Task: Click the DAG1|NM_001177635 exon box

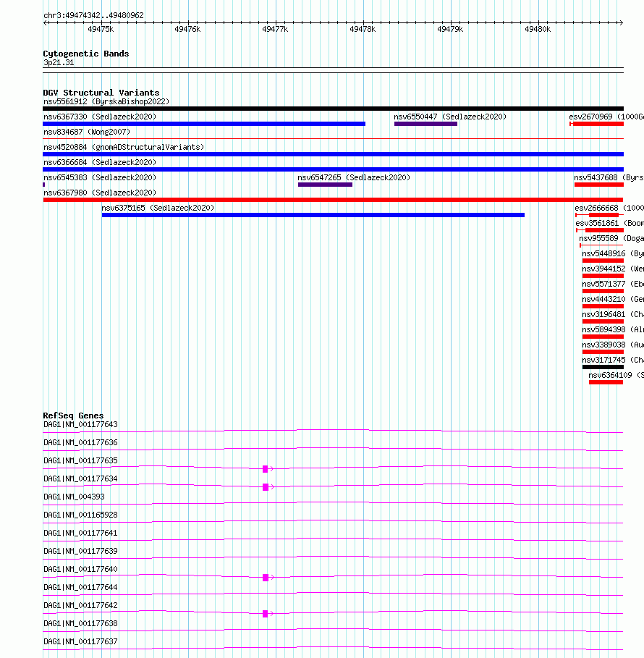Action: coord(265,469)
